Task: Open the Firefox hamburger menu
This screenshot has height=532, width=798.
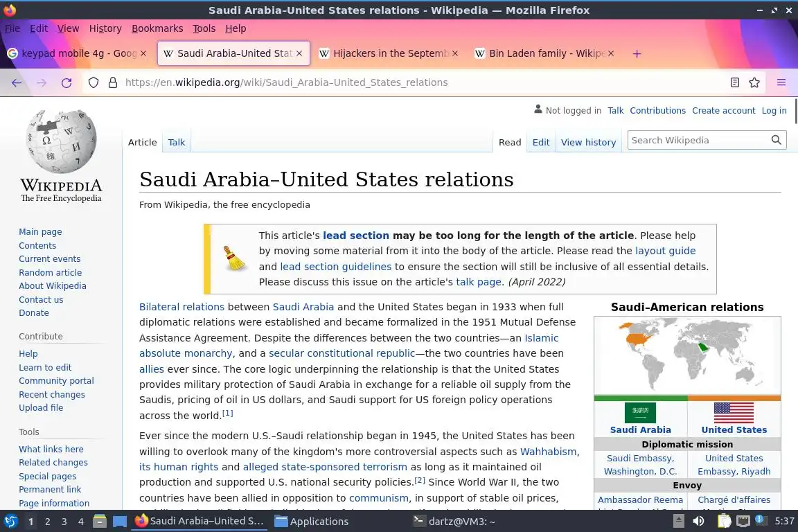Action: [x=781, y=82]
